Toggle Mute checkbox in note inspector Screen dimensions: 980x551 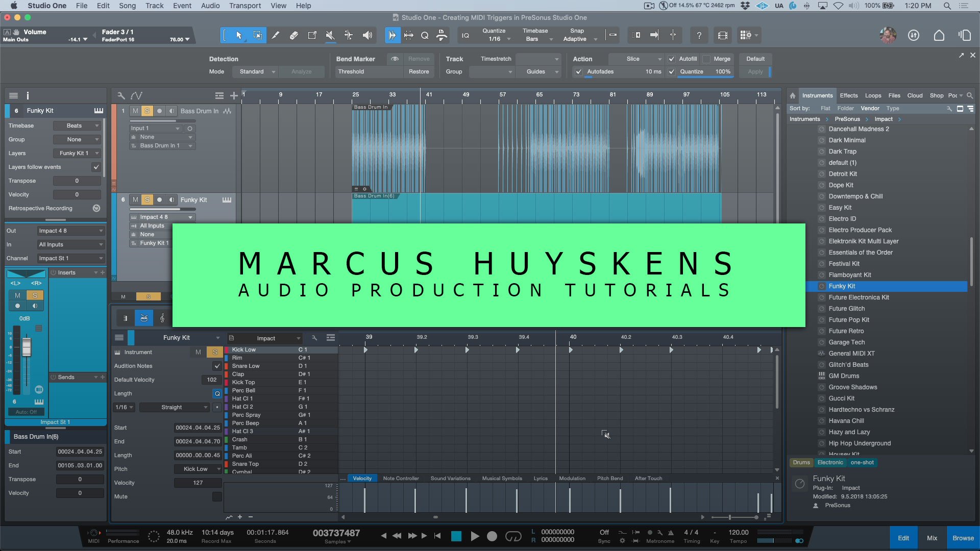217,496
